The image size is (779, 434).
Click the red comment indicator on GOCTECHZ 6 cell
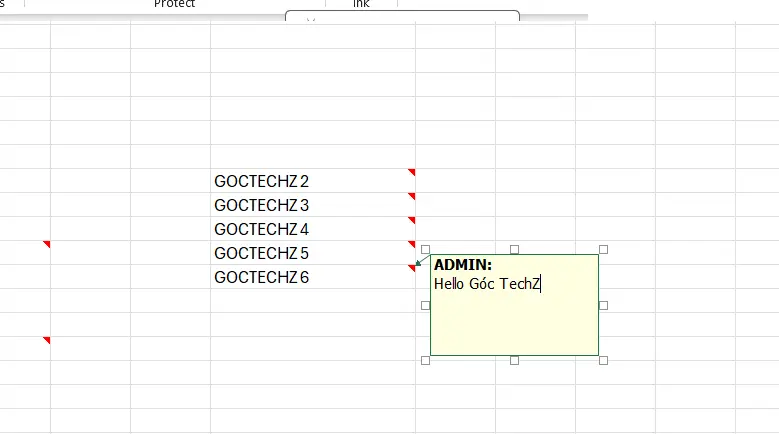(412, 268)
